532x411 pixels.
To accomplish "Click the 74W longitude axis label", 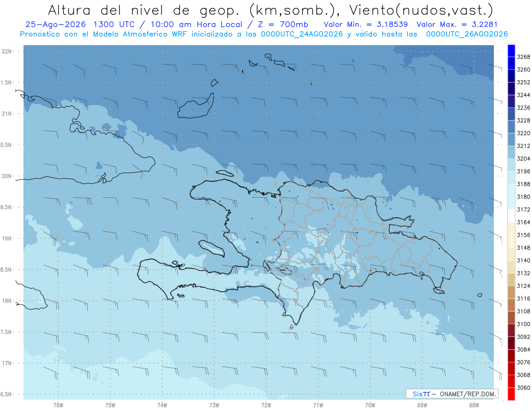I will 162,405.
